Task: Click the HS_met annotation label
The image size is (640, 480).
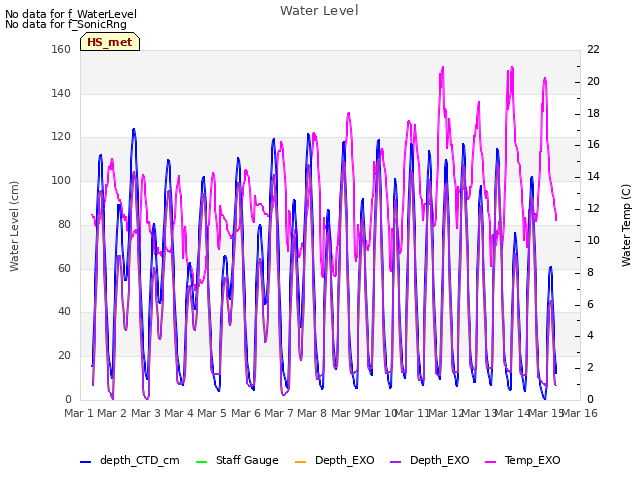Action: 110,42
